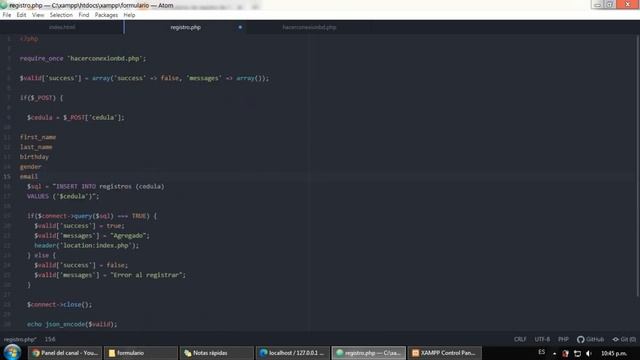Click the echo json_encode($valid) line

72,324
